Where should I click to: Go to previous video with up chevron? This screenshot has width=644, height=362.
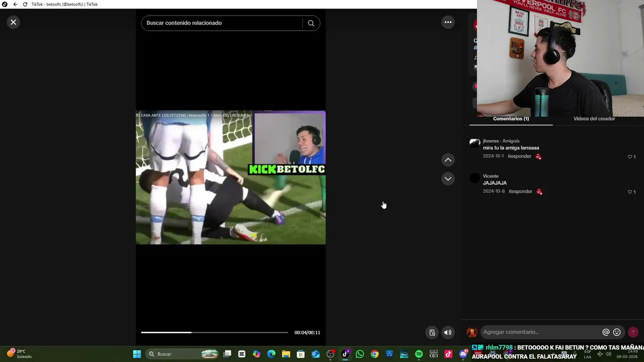tap(448, 160)
